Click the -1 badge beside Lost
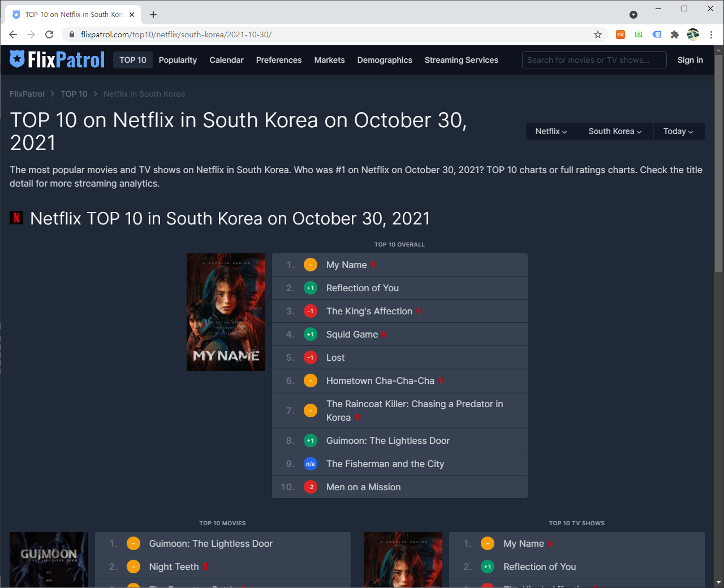Screen dimensions: 724x588 (x=311, y=357)
